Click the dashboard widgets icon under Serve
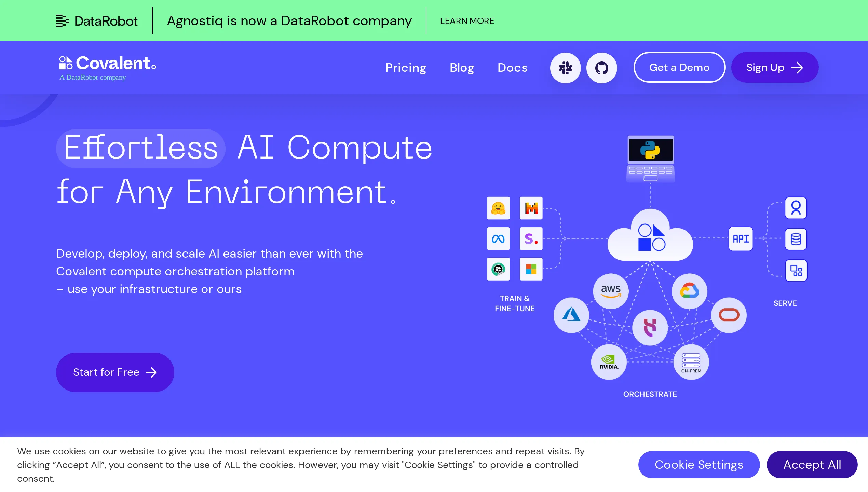868x492 pixels. point(796,271)
